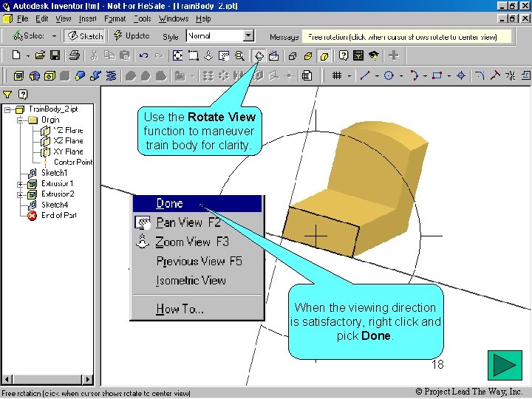
Task: Open the New file type dropdown arrow
Action: pyautogui.click(x=28, y=55)
